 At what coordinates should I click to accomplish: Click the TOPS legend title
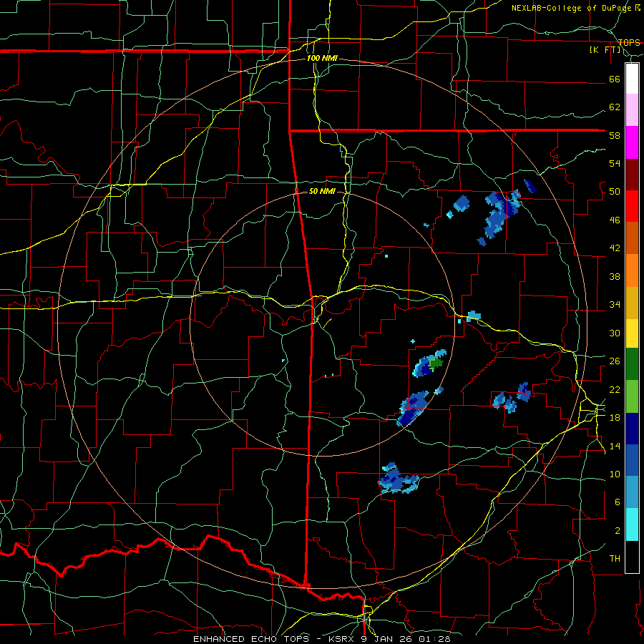(629, 42)
